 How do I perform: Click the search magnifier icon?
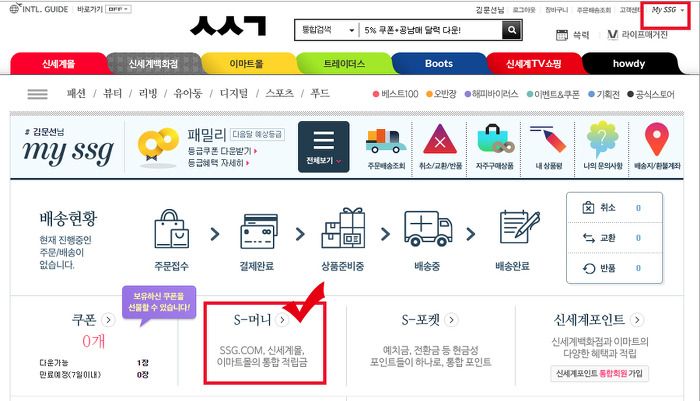coord(512,30)
